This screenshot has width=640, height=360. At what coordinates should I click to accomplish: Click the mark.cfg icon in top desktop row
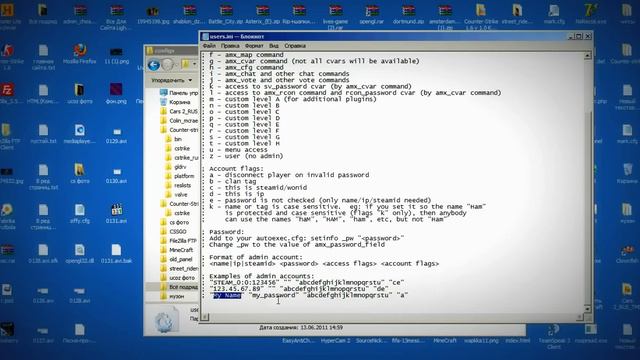(x=554, y=15)
